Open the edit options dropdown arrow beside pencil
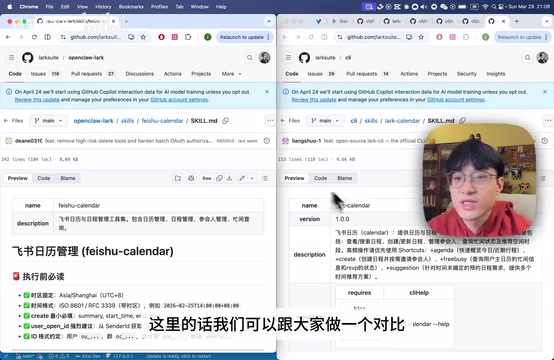 click(252, 178)
